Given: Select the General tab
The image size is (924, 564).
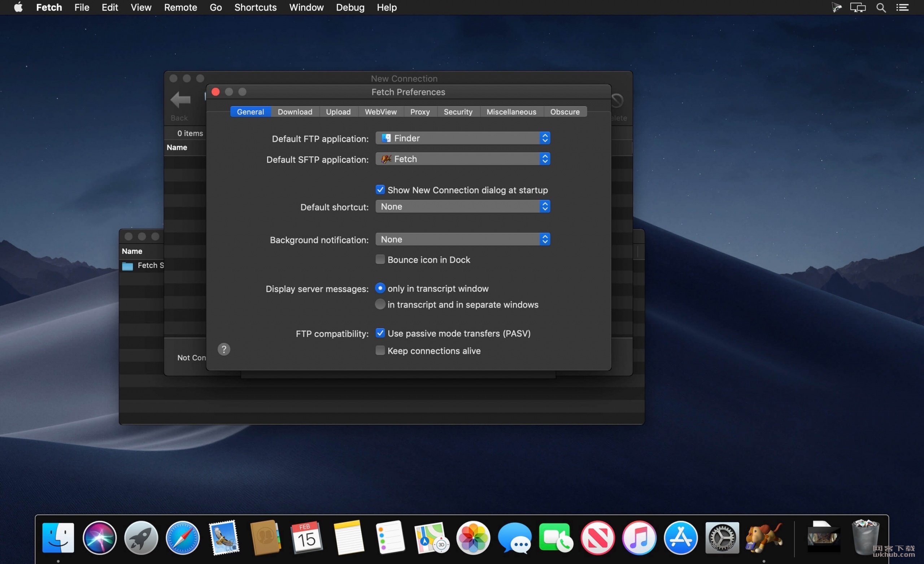Looking at the screenshot, I should (x=250, y=112).
